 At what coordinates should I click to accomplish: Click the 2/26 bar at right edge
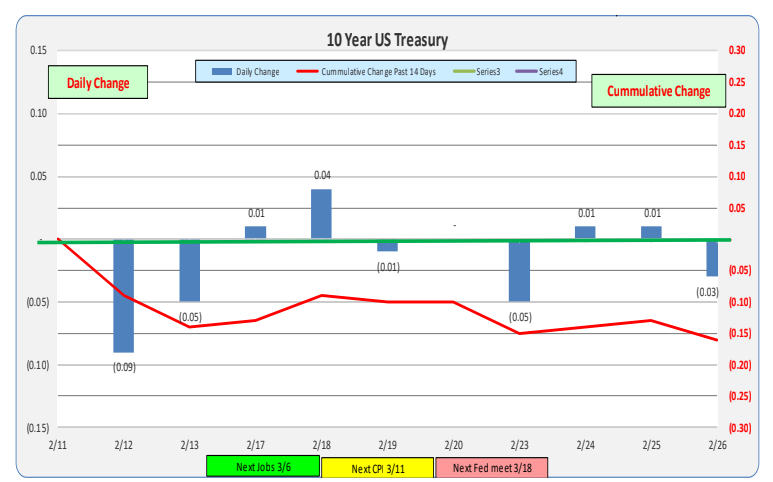[712, 258]
